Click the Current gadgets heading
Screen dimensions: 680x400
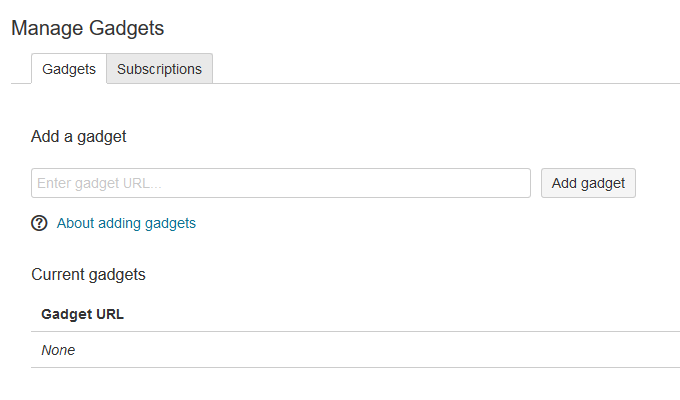coord(88,275)
